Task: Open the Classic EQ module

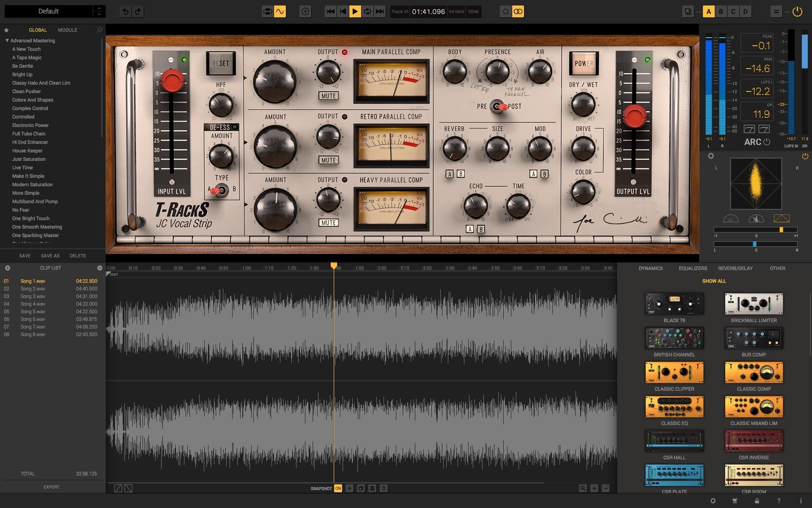Action: tap(674, 406)
